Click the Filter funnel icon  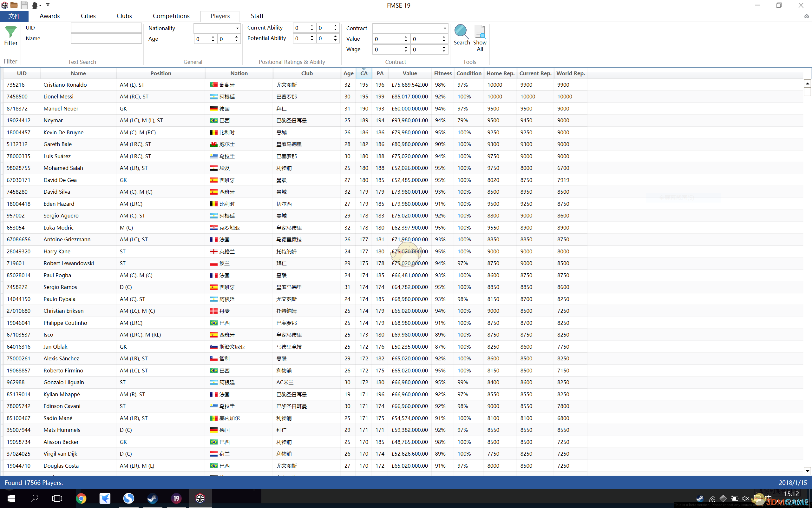pyautogui.click(x=11, y=32)
